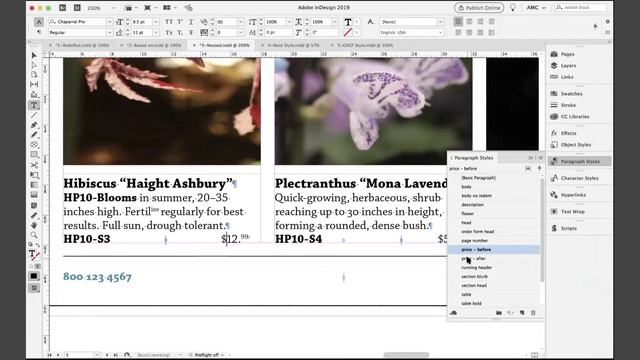
Task: Open the Character Styles panel
Action: pyautogui.click(x=580, y=178)
